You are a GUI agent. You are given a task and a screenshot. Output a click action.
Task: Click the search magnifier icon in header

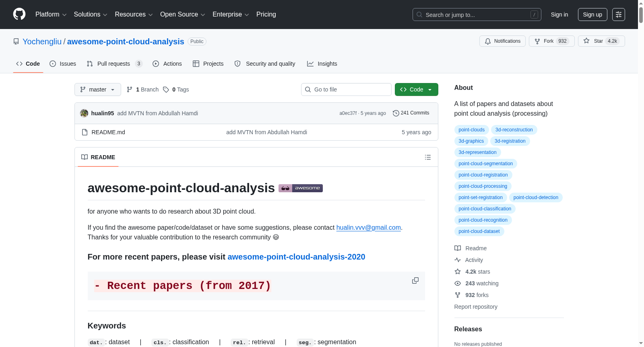click(419, 15)
